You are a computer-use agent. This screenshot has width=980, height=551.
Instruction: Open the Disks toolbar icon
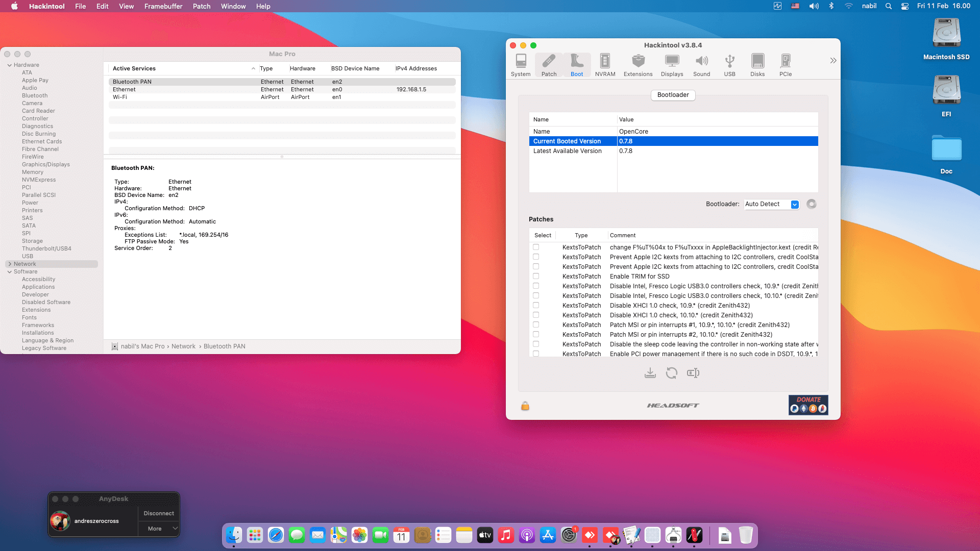(x=757, y=65)
